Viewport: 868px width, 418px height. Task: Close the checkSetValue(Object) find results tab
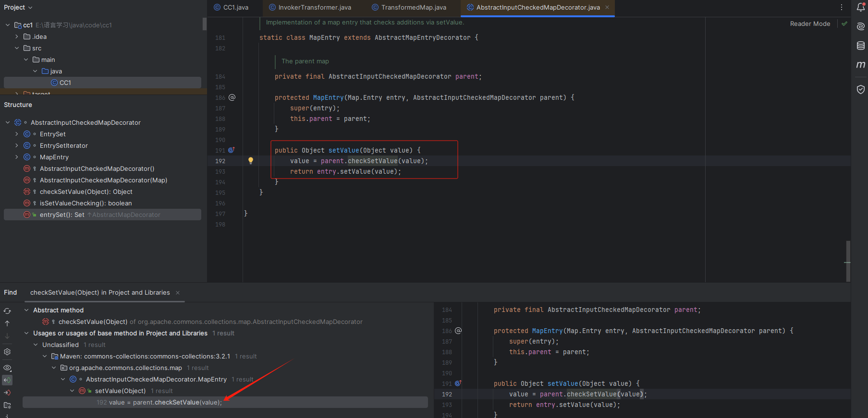tap(178, 293)
